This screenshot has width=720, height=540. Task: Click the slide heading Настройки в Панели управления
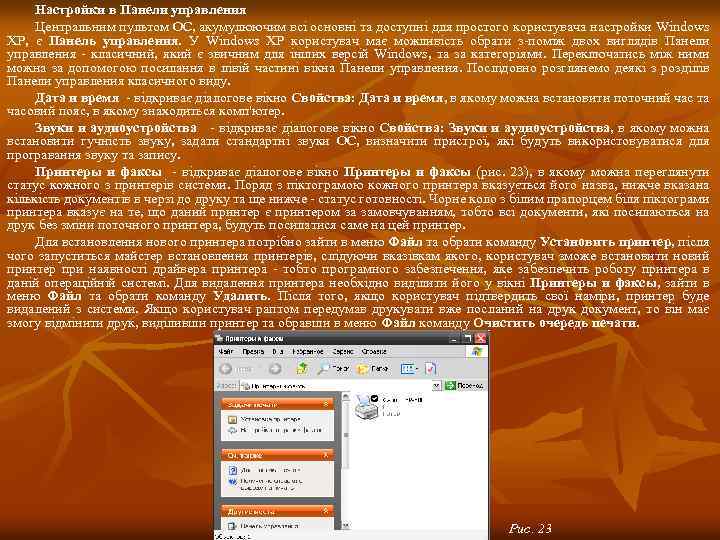coord(141,10)
